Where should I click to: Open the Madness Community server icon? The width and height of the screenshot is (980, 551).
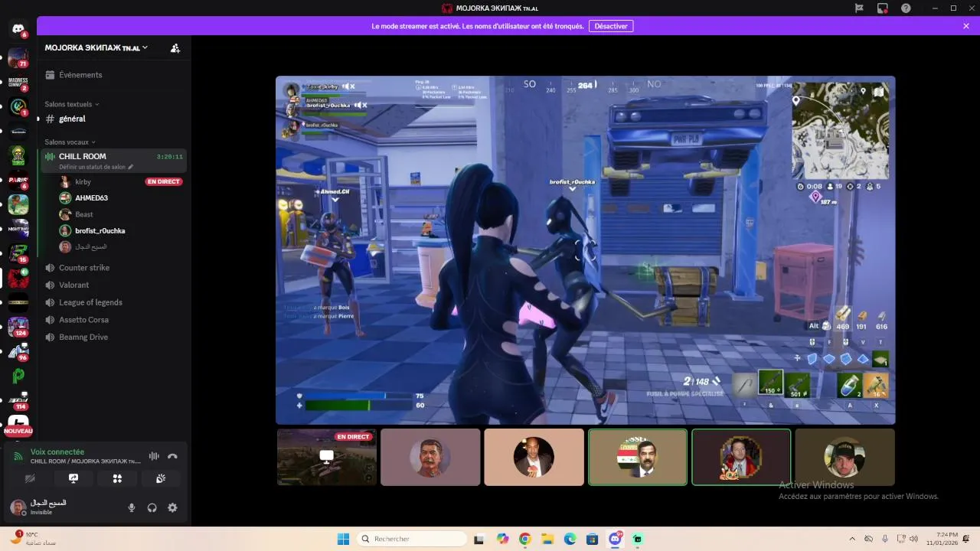(x=18, y=82)
